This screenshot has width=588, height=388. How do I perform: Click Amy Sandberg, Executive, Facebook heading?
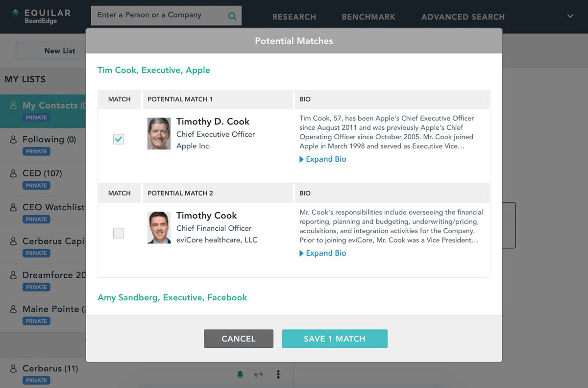[172, 297]
